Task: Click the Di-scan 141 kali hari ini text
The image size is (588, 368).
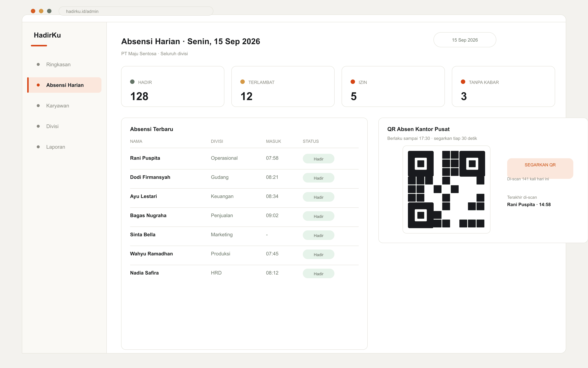Action: 528,179
